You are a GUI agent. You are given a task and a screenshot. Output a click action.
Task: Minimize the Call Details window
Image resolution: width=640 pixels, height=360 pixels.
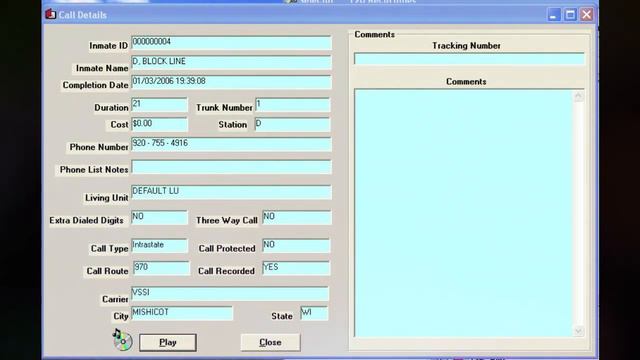(x=553, y=15)
